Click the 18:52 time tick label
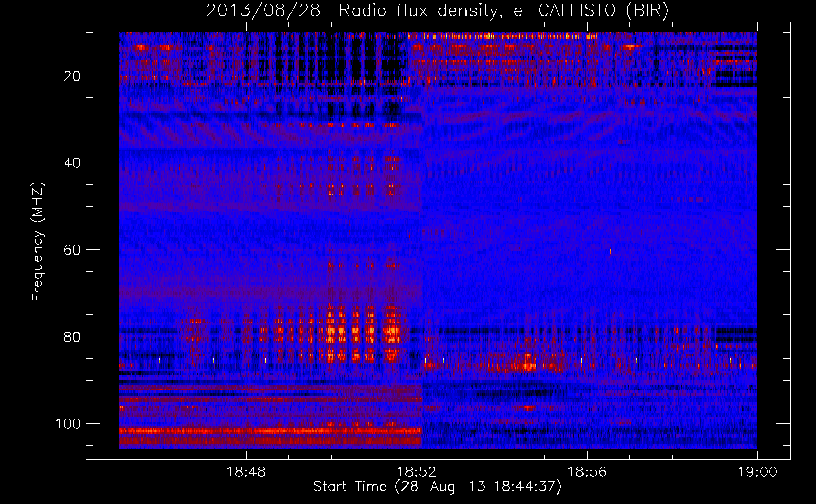Viewport: 816px width, 504px height. 417,472
